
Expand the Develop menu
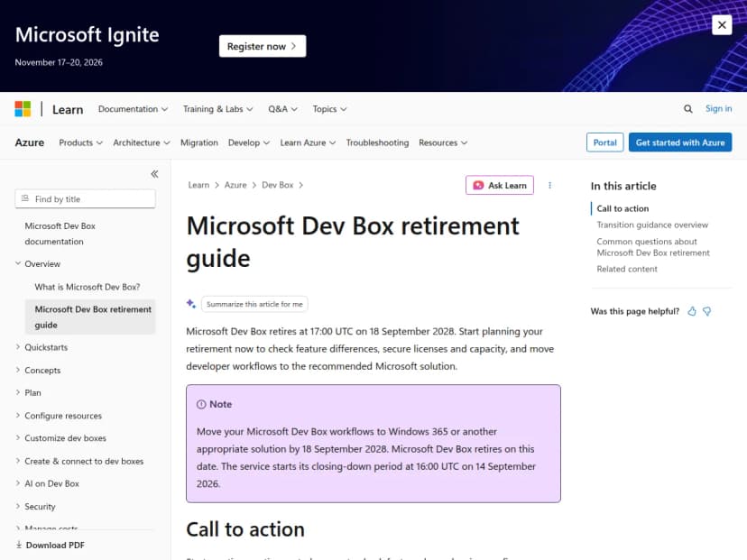pos(249,142)
